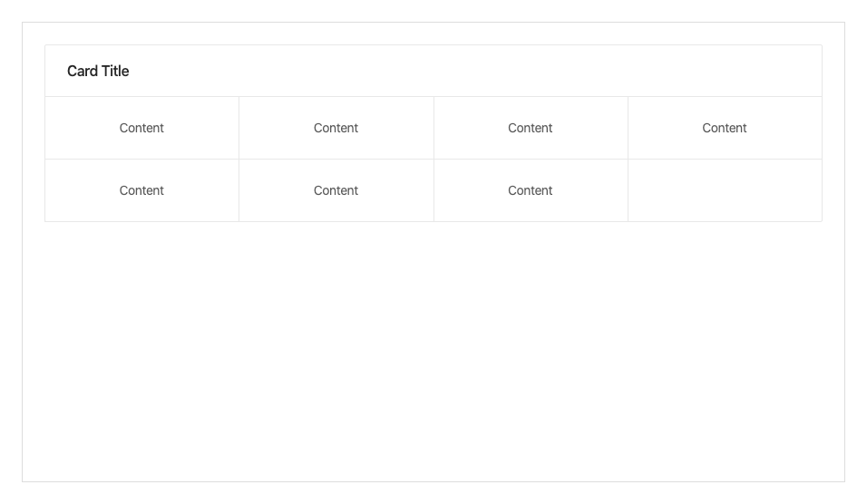Click first Content cell in bottom row
The image size is (867, 504).
141,190
